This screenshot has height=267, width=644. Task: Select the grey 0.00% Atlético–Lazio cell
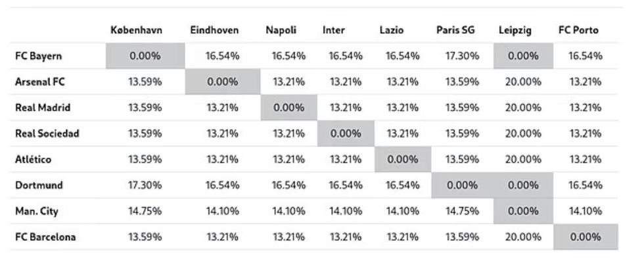pos(403,159)
